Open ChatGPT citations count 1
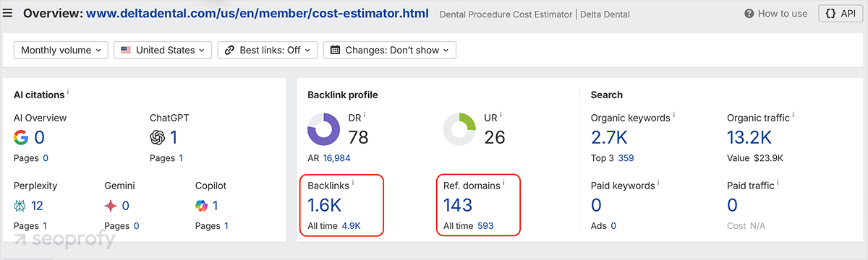The image size is (868, 260). [174, 137]
